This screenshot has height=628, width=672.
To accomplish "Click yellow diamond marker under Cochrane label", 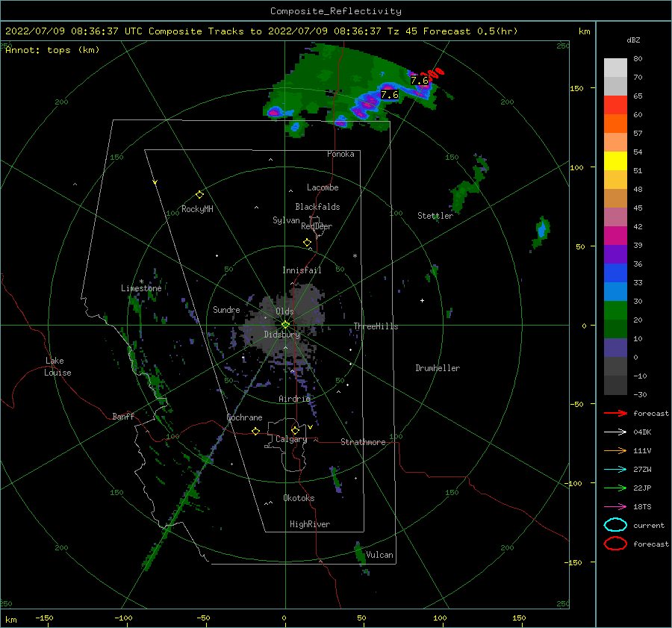I will 255,431.
